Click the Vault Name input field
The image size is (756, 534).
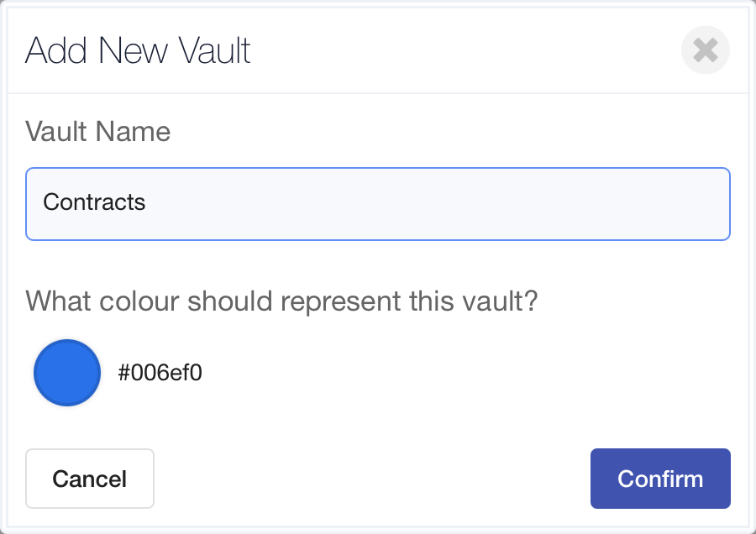[x=377, y=204]
